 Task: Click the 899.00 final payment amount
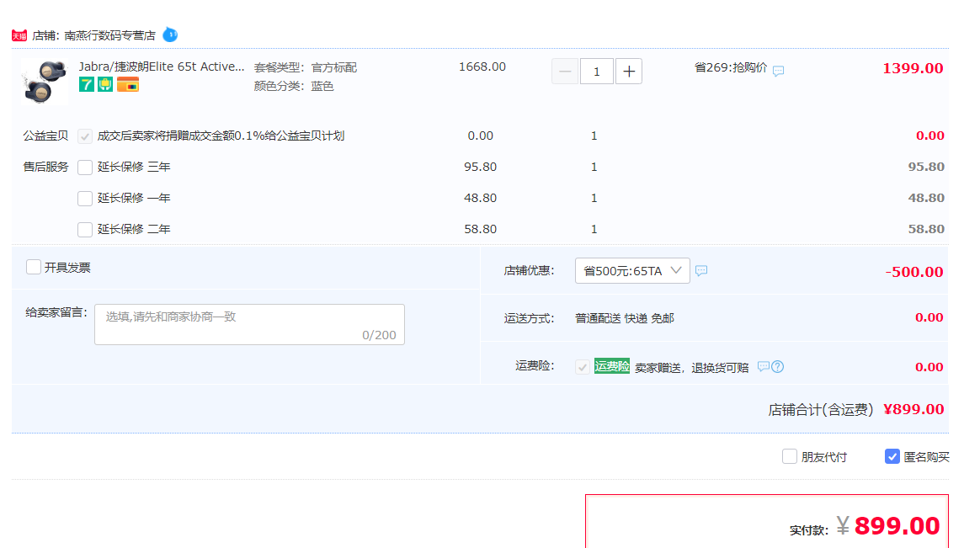(897, 525)
